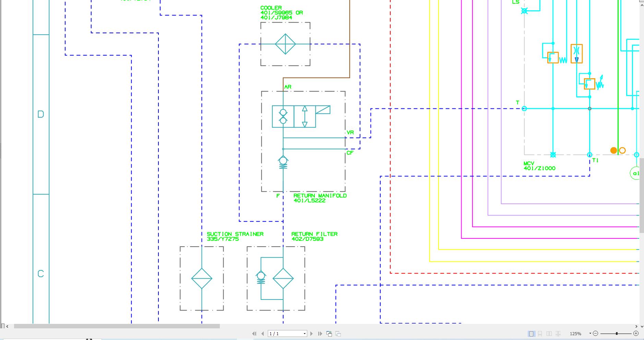
Task: Click inside the page number field
Action: coord(283,333)
